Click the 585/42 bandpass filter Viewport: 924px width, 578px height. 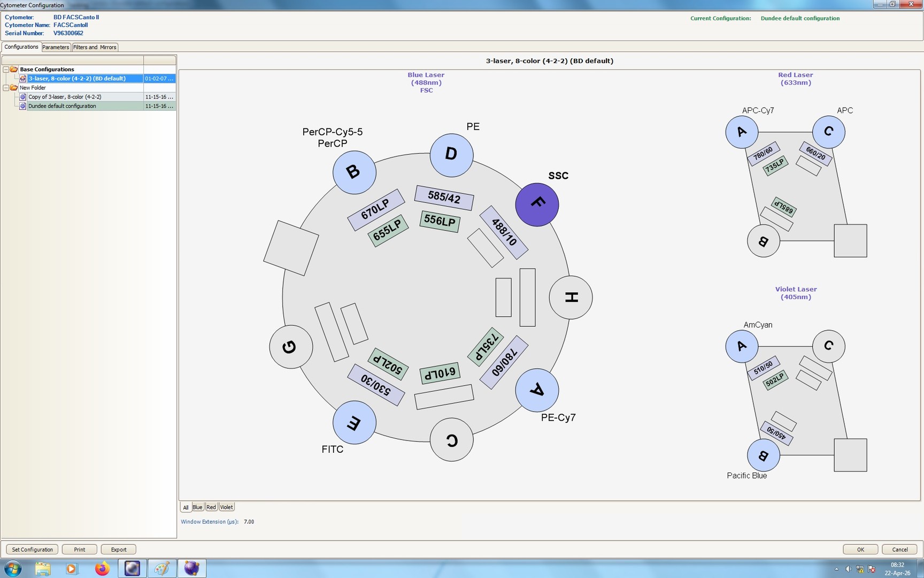444,197
